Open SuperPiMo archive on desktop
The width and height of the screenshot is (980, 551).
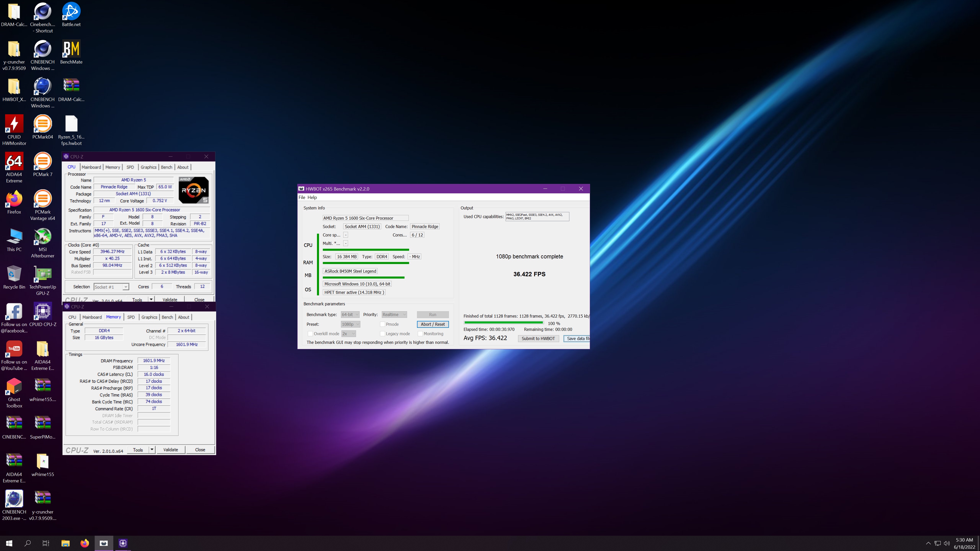(x=43, y=427)
